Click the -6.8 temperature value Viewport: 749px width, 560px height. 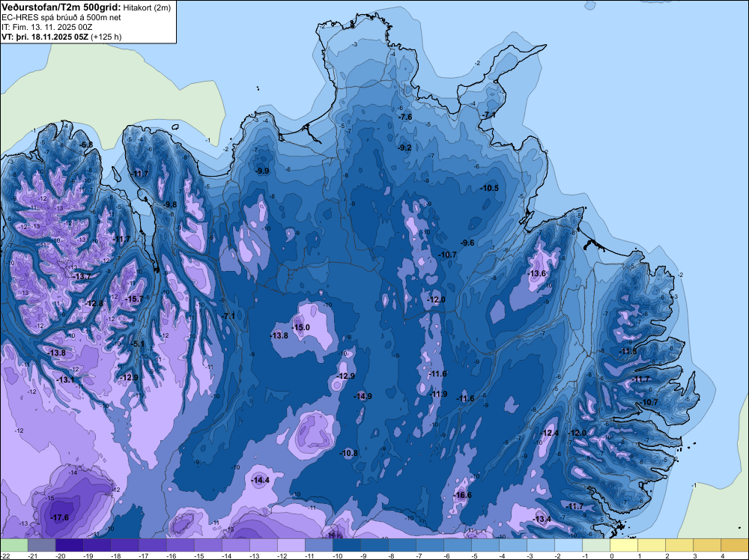86,144
